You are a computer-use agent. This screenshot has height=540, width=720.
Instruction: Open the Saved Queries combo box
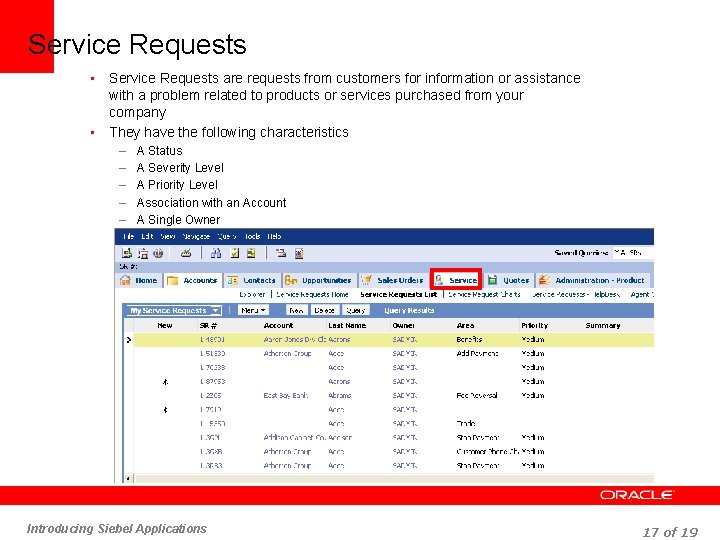click(x=633, y=253)
